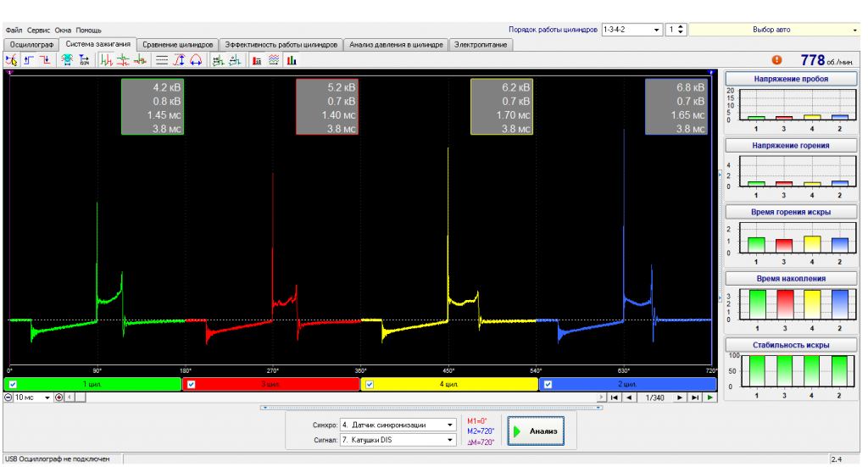Click the waveform offset shift icon
Screen dimensions: 868x467
[x=235, y=60]
